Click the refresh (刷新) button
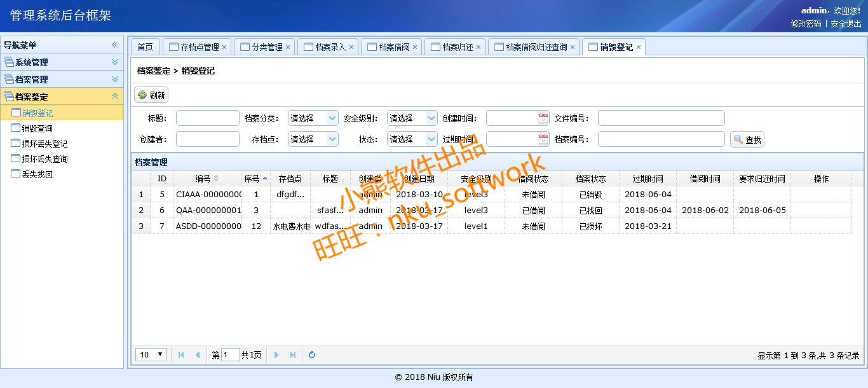 pos(151,95)
